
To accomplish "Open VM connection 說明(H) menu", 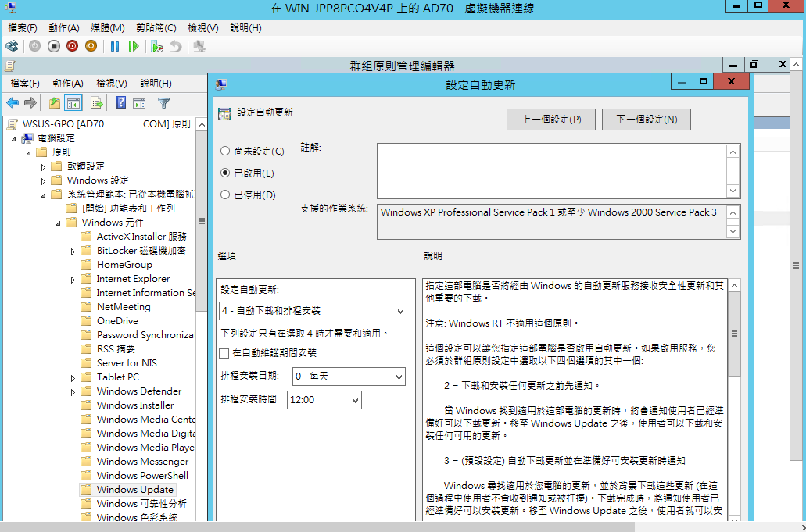I will tap(245, 27).
